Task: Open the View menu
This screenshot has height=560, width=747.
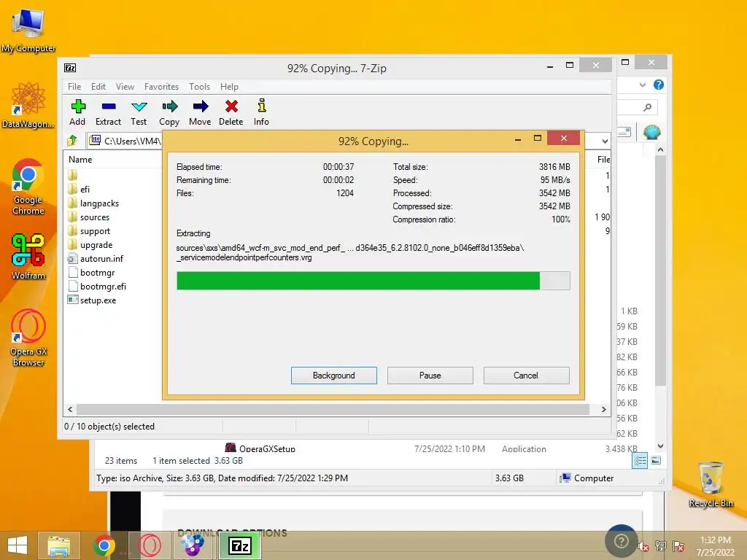Action: (125, 87)
